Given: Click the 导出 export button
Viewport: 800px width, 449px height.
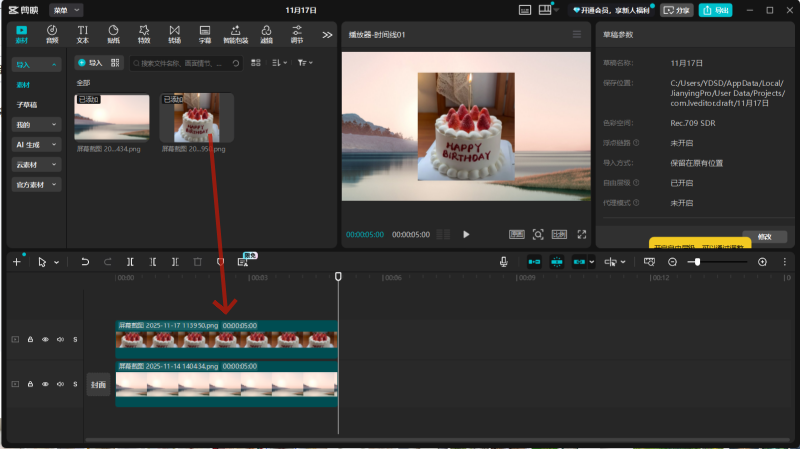Looking at the screenshot, I should (x=714, y=10).
